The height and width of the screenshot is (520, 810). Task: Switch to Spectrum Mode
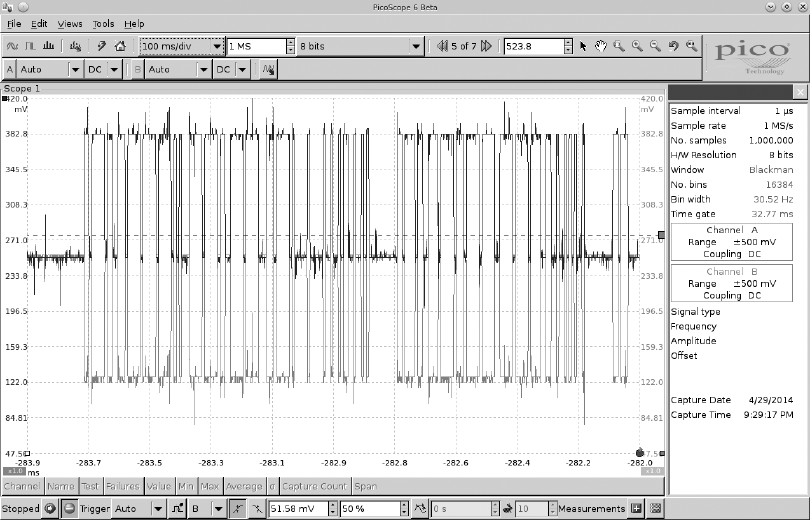coord(49,46)
